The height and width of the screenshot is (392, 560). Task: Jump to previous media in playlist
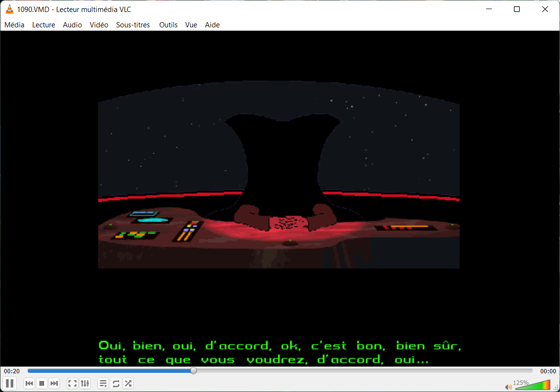[29, 383]
